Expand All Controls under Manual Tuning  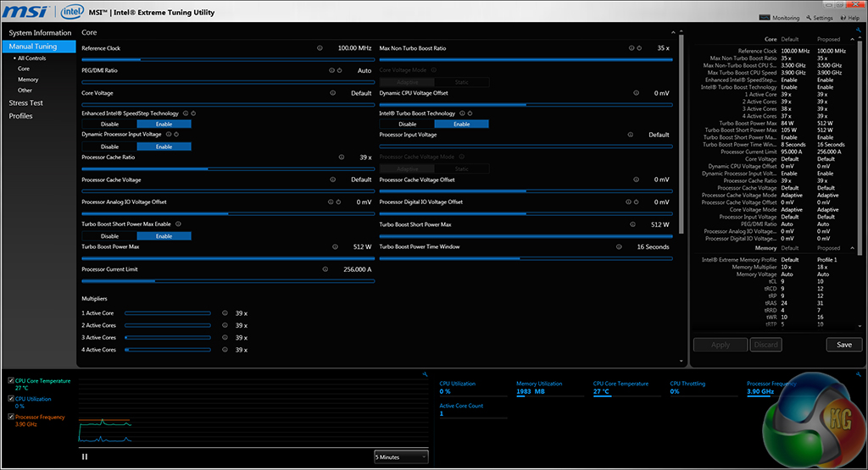31,58
